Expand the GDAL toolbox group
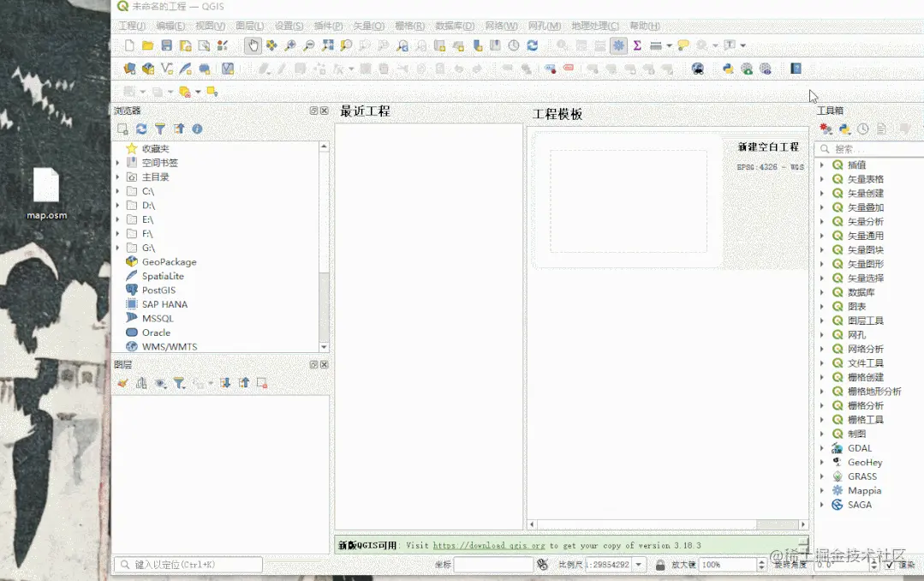 pyautogui.click(x=822, y=447)
